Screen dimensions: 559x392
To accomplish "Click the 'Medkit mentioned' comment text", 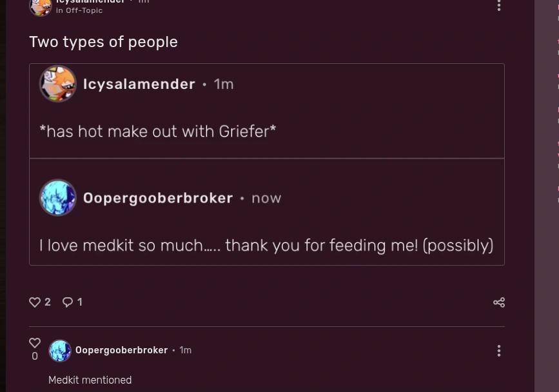I will [x=90, y=380].
